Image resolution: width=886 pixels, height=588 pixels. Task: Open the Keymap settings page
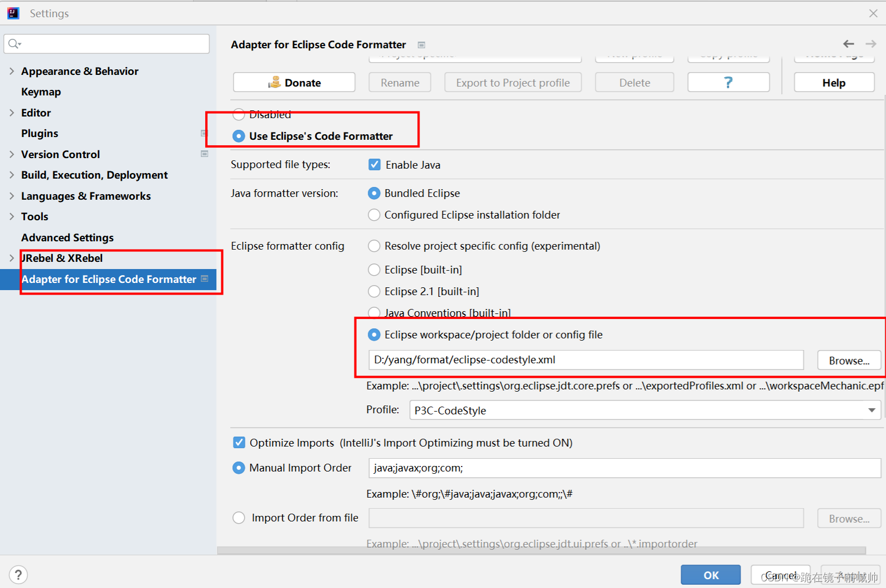tap(41, 92)
